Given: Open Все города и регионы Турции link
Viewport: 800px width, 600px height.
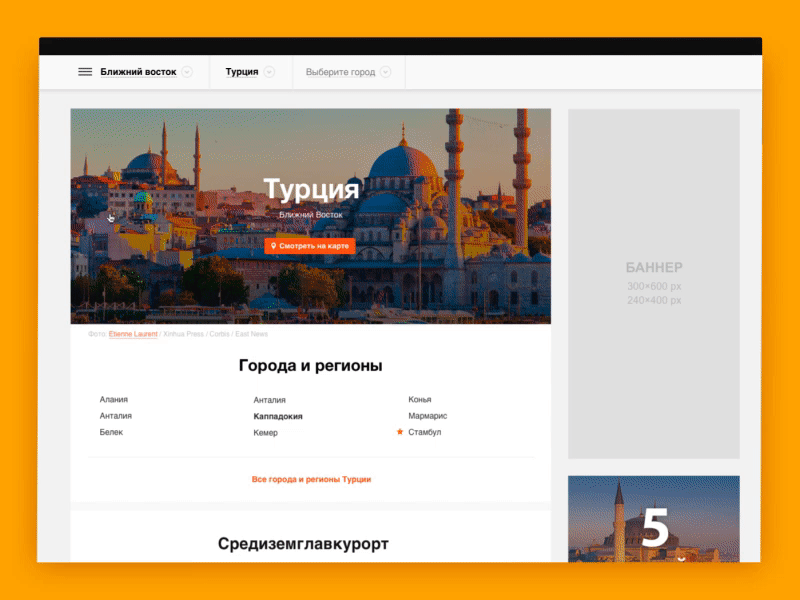Looking at the screenshot, I should pos(311,480).
